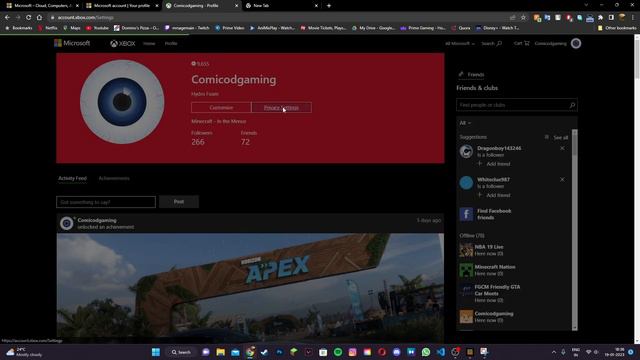This screenshot has width=640, height=360.
Task: Open the Netflix bookmark
Action: 48,28
